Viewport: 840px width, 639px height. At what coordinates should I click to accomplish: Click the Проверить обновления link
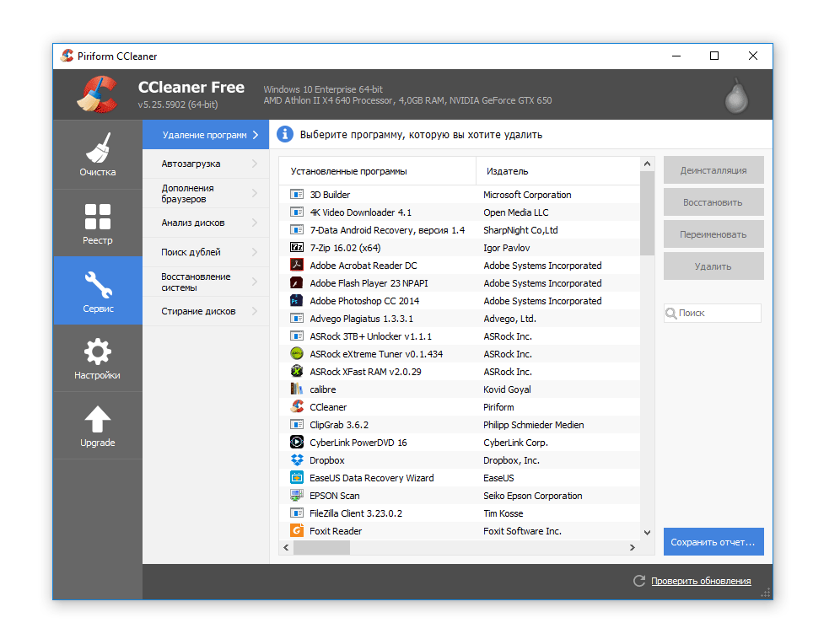[x=701, y=581]
